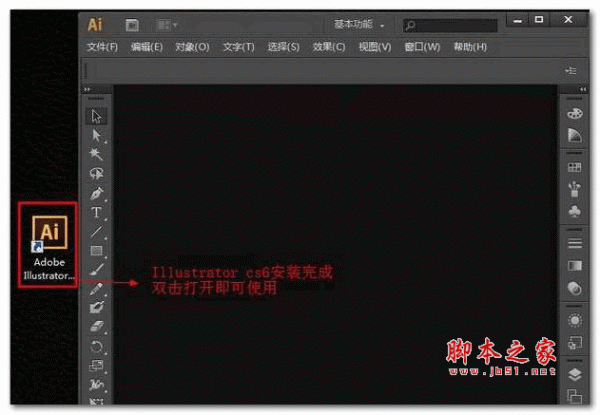Select the Line Segment tool
The height and width of the screenshot is (415, 600).
click(96, 231)
